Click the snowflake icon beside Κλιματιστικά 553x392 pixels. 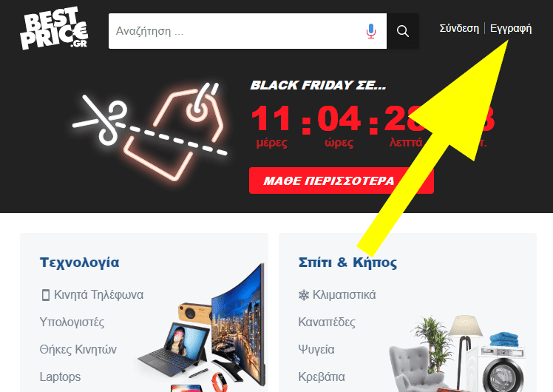coord(304,295)
